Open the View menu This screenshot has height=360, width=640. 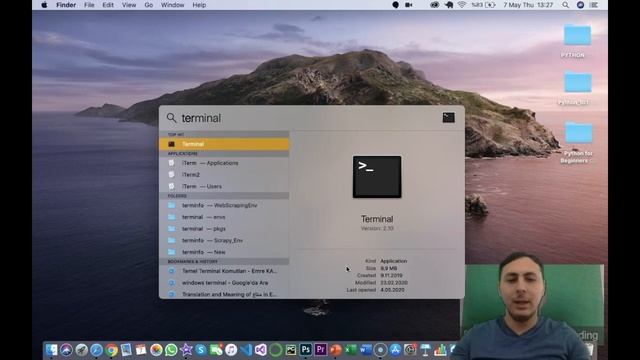(129, 5)
